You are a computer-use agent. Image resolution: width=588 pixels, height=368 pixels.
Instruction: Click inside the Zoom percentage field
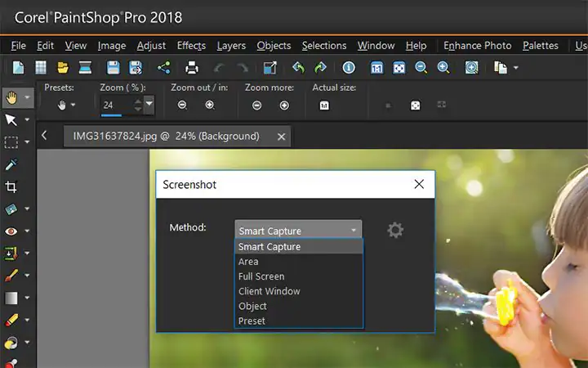117,105
